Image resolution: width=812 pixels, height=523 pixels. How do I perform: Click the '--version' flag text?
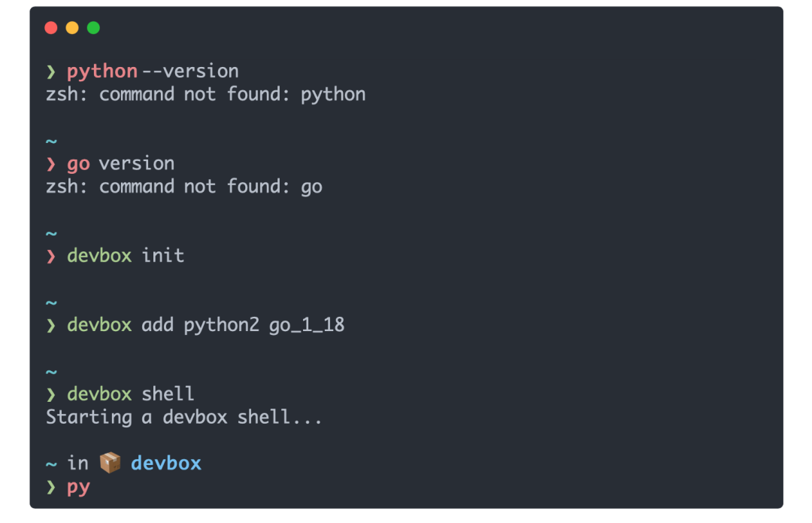click(x=190, y=71)
